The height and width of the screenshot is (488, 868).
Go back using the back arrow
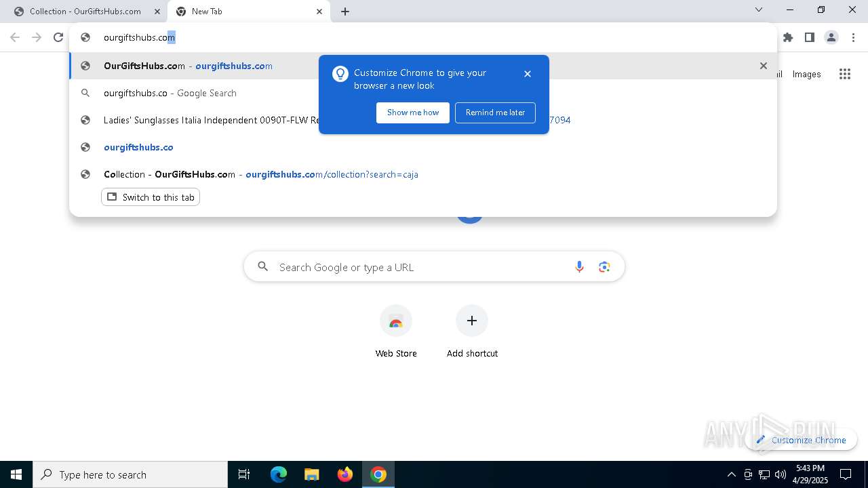click(15, 38)
